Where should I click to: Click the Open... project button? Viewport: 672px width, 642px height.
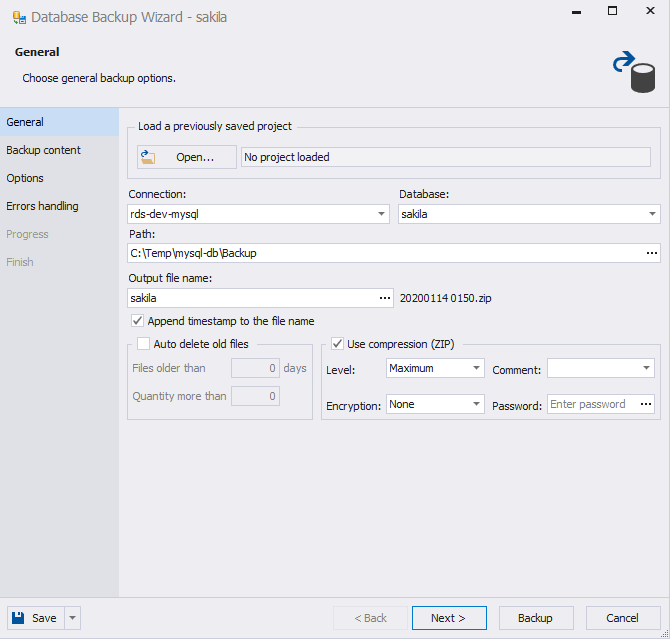[187, 157]
